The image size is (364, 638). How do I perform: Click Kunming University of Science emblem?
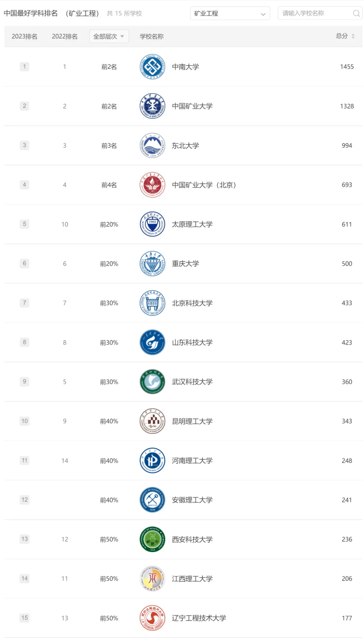pyautogui.click(x=152, y=421)
